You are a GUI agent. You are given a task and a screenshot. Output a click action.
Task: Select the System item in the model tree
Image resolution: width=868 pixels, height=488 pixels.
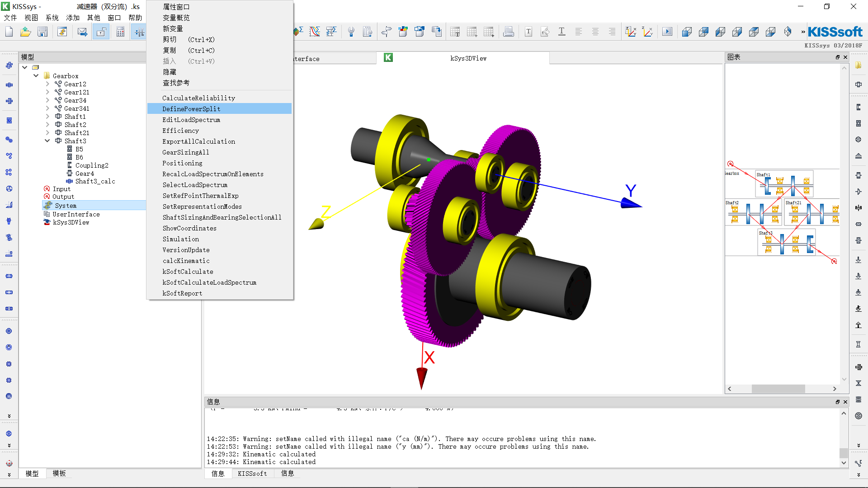point(66,206)
